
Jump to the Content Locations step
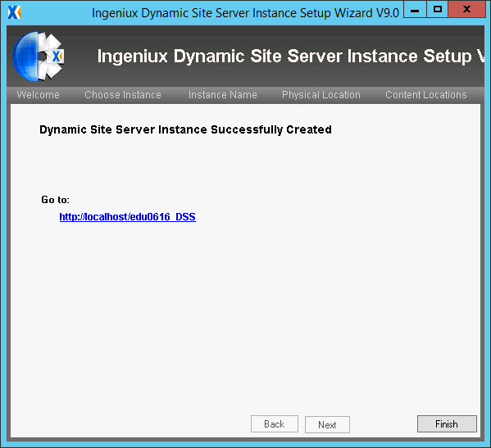(426, 95)
